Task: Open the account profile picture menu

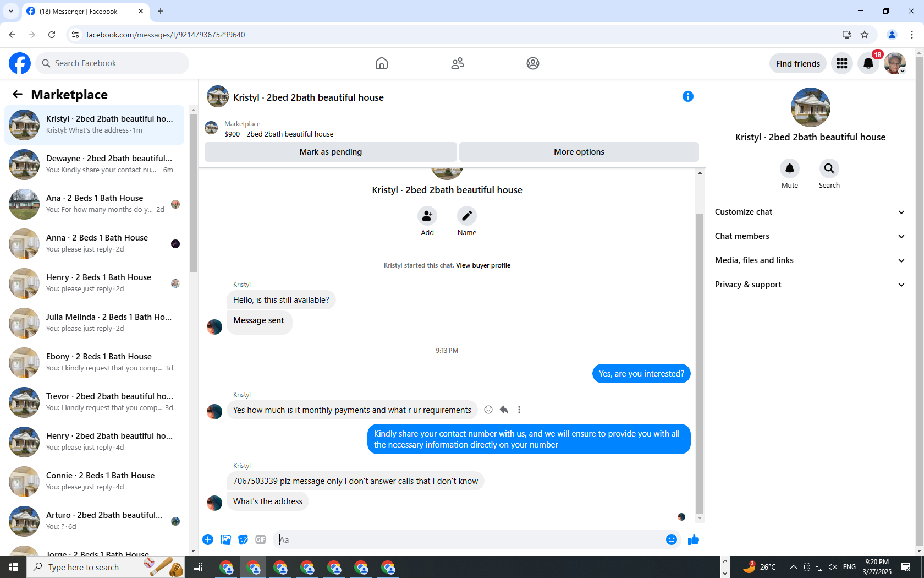Action: point(895,63)
